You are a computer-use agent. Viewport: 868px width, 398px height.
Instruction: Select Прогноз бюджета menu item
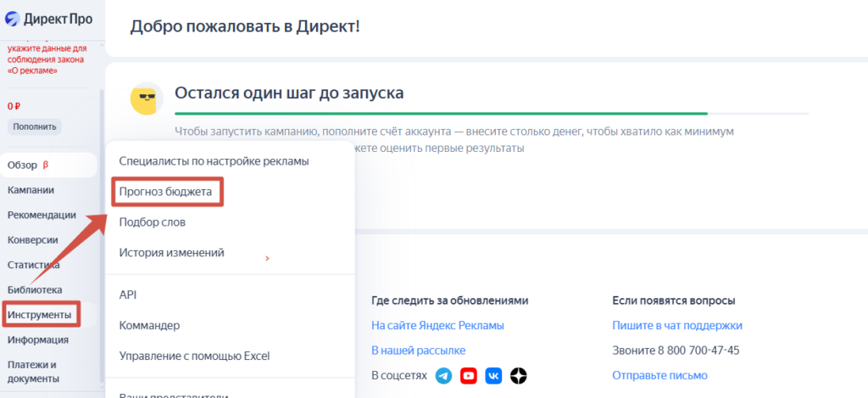tap(165, 192)
